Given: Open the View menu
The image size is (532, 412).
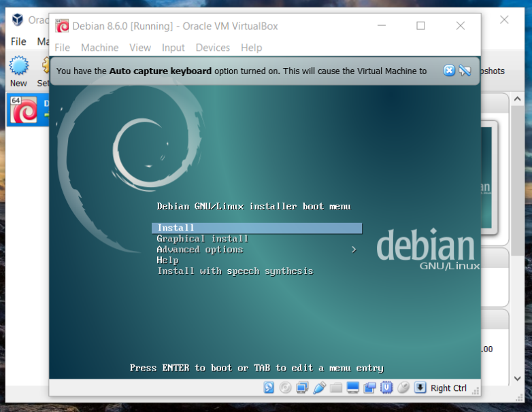Looking at the screenshot, I should coord(140,48).
